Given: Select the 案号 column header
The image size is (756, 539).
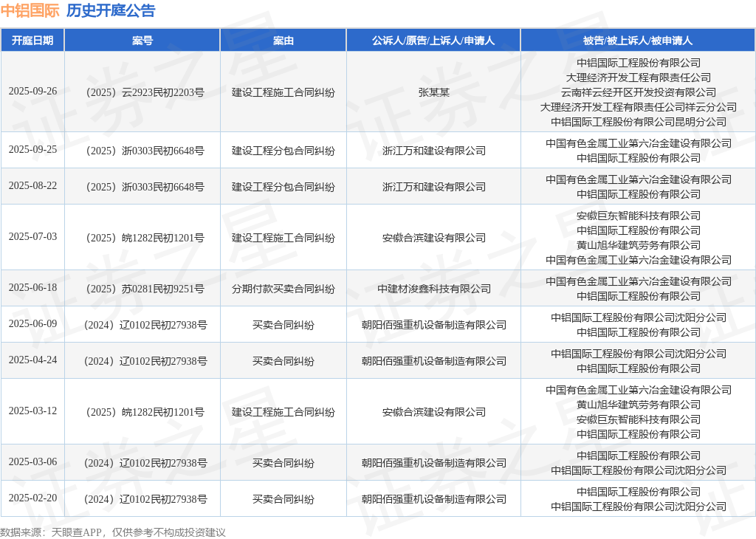Looking at the screenshot, I should [x=142, y=41].
